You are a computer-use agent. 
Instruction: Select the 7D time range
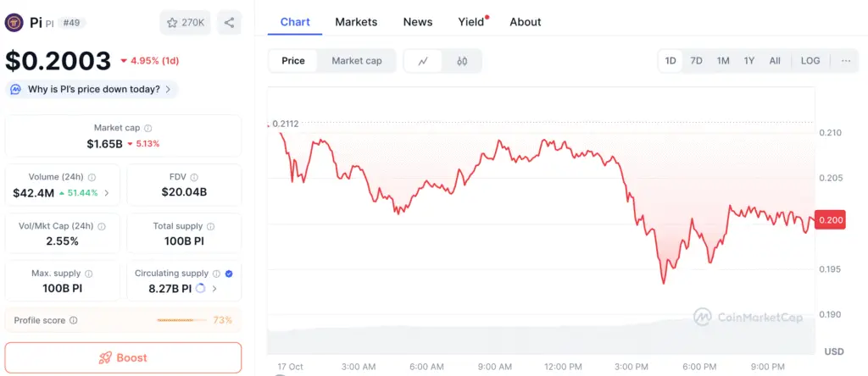tap(696, 61)
